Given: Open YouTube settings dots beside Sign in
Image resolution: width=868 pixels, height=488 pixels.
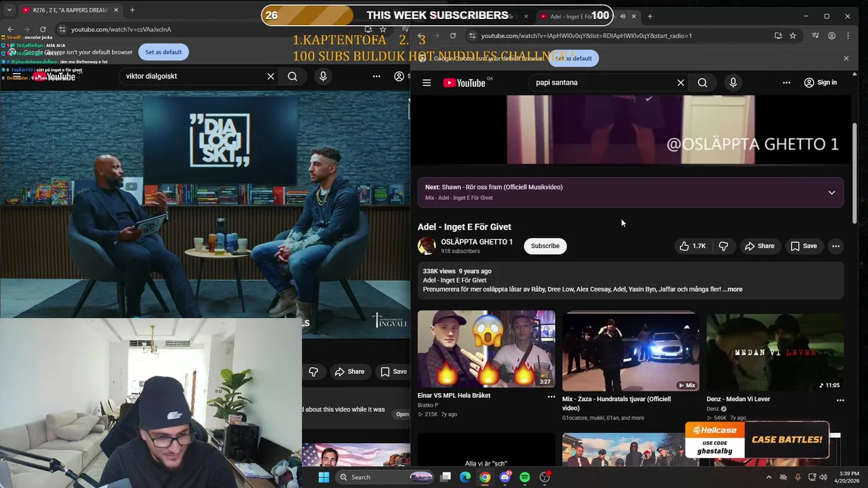Looking at the screenshot, I should [x=787, y=83].
